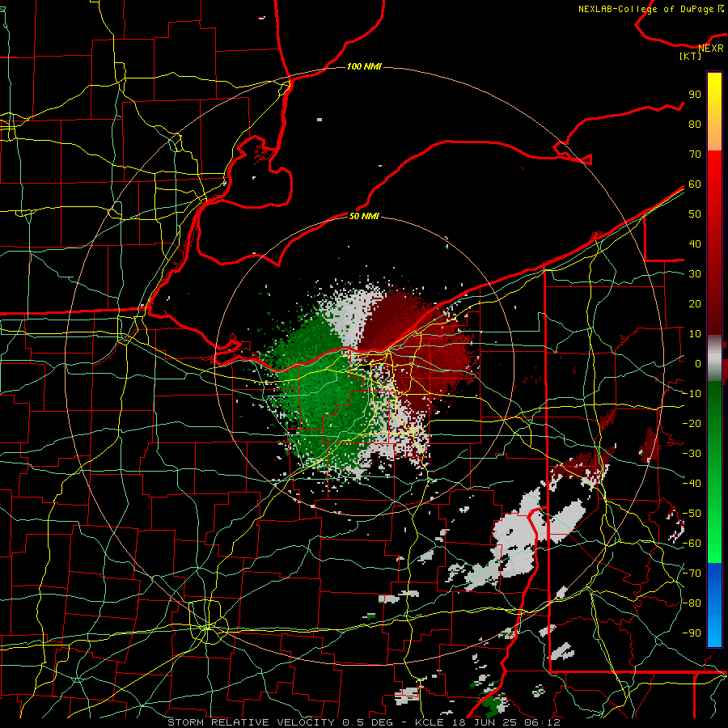Click the -80 value on velocity scale
Screen dimensions: 728x728
(692, 603)
